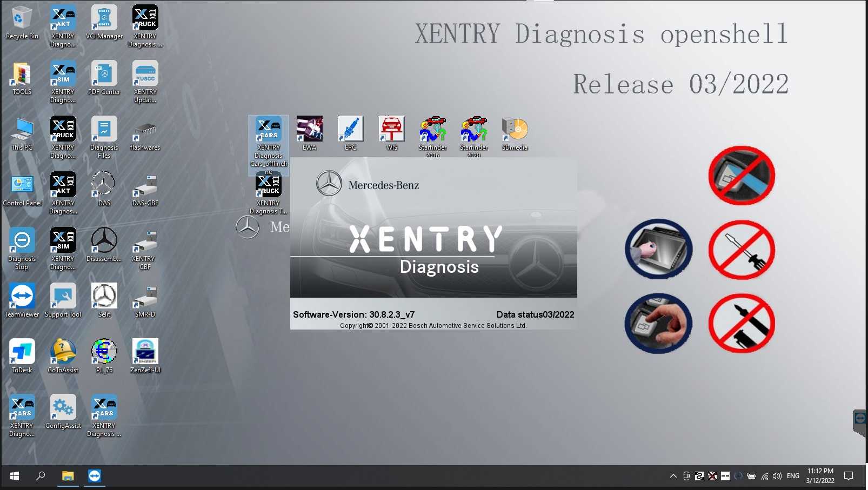
Task: Open the Starfinder 2020 shortcut
Action: coord(473,136)
